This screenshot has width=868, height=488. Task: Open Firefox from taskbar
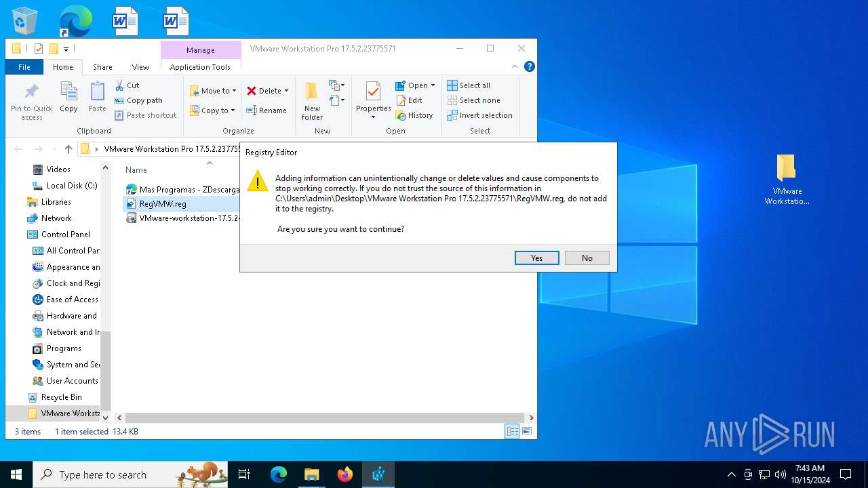pyautogui.click(x=345, y=474)
